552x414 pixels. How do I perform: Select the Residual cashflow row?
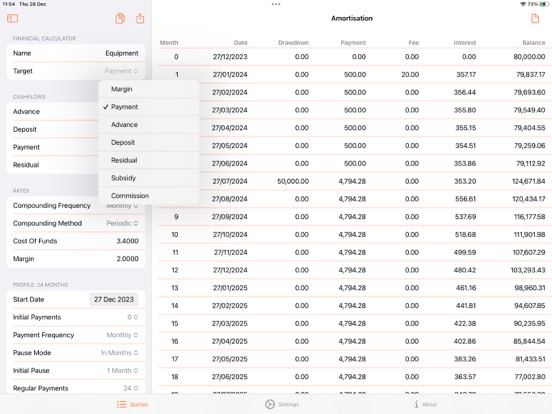(52, 165)
